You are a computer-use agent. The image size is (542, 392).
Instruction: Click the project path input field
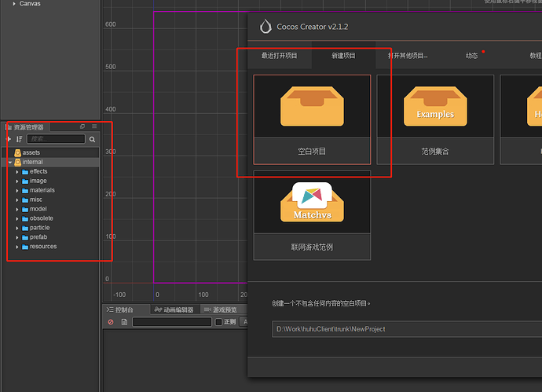tap(407, 329)
